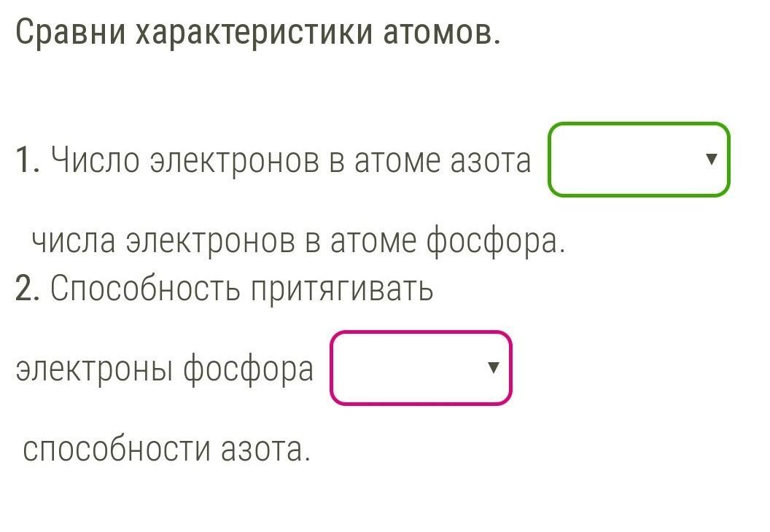Click the arrow in the green dropdown

click(712, 159)
